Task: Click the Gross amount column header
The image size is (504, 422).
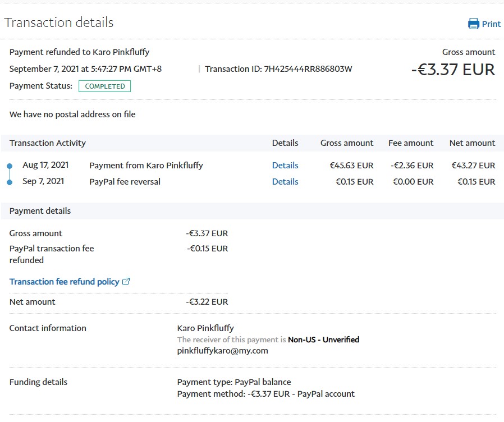Action: coord(347,143)
